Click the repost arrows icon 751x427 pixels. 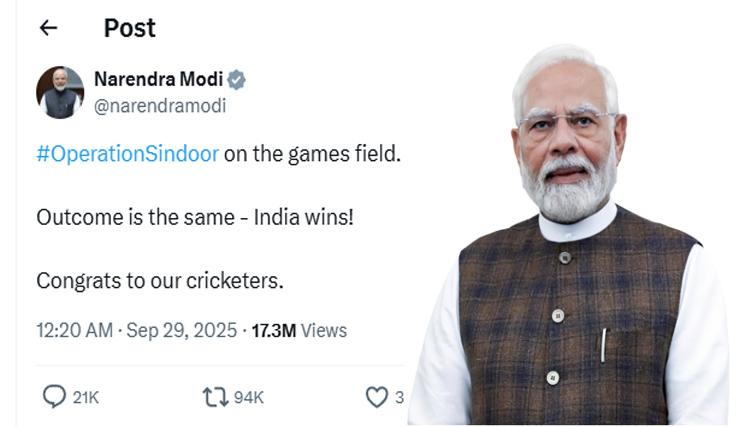tap(215, 397)
